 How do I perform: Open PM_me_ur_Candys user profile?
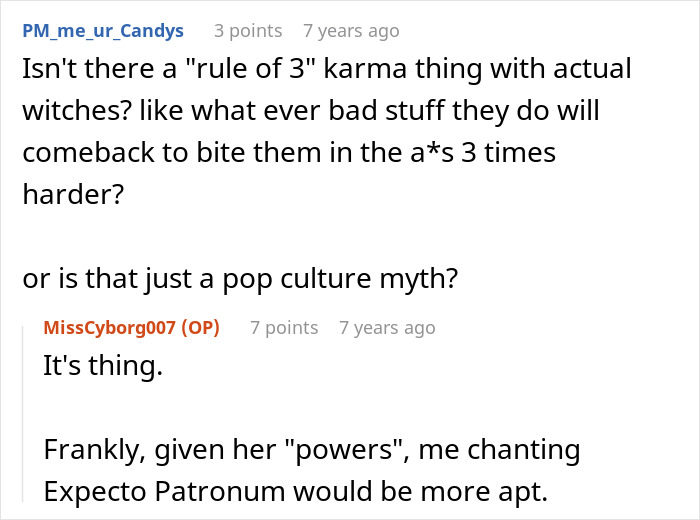[103, 30]
